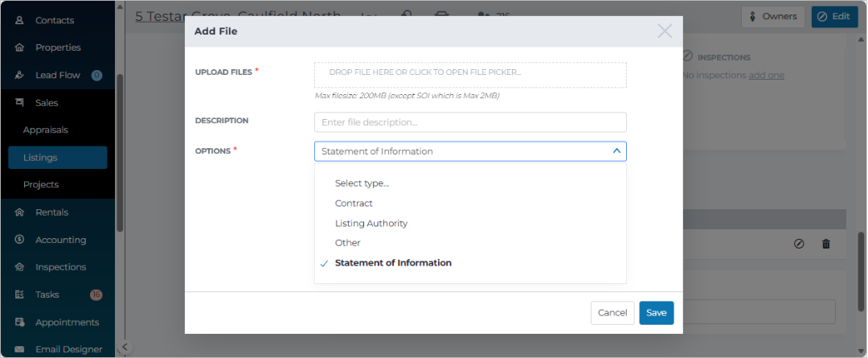Open Inspections in the sidebar
The width and height of the screenshot is (868, 358).
click(x=61, y=267)
